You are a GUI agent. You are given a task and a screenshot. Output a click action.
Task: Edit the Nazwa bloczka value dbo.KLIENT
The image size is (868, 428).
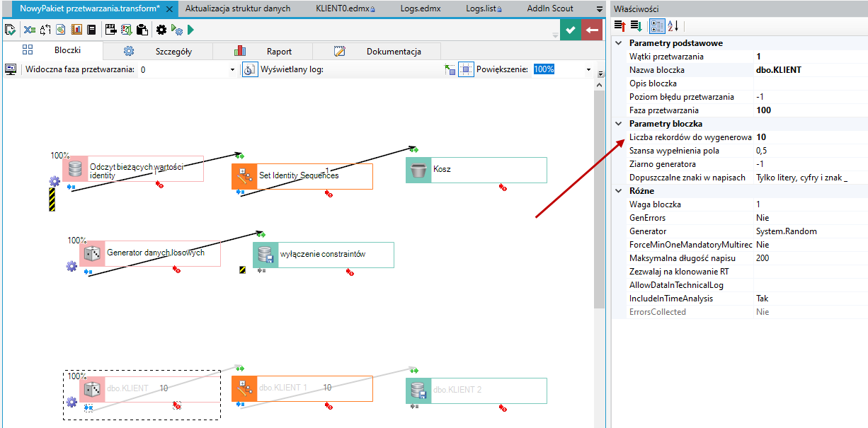point(811,70)
